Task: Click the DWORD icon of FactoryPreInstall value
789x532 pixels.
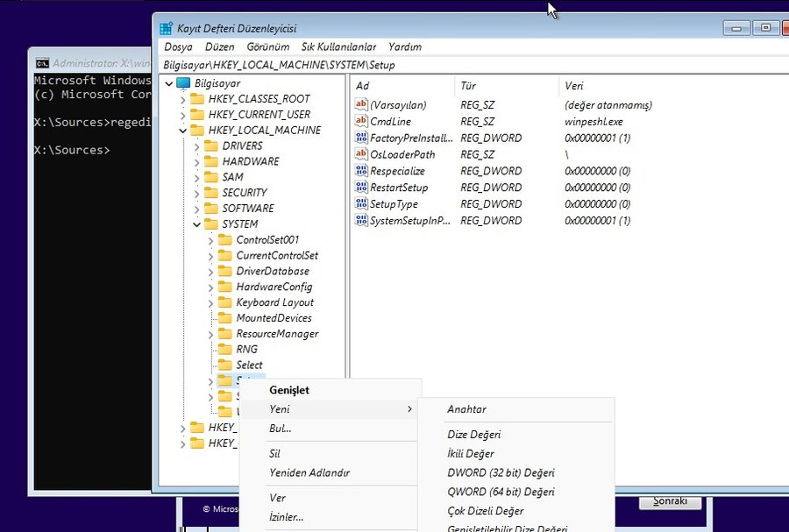Action: pos(361,138)
